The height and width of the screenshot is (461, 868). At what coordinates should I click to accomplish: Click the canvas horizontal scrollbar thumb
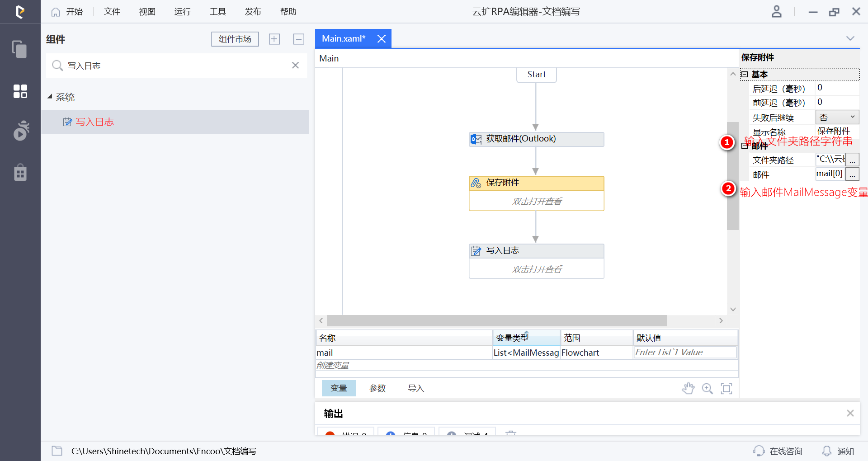point(496,320)
